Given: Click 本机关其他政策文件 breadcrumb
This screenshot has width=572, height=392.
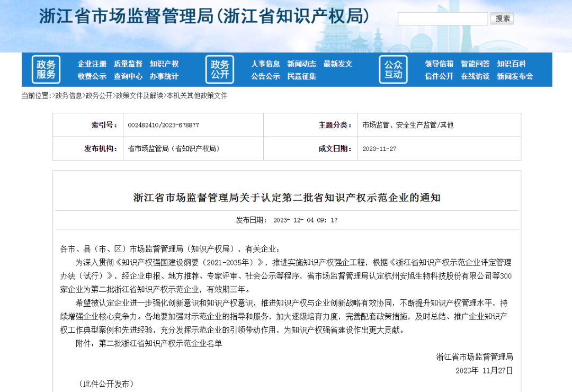Looking at the screenshot, I should (197, 96).
